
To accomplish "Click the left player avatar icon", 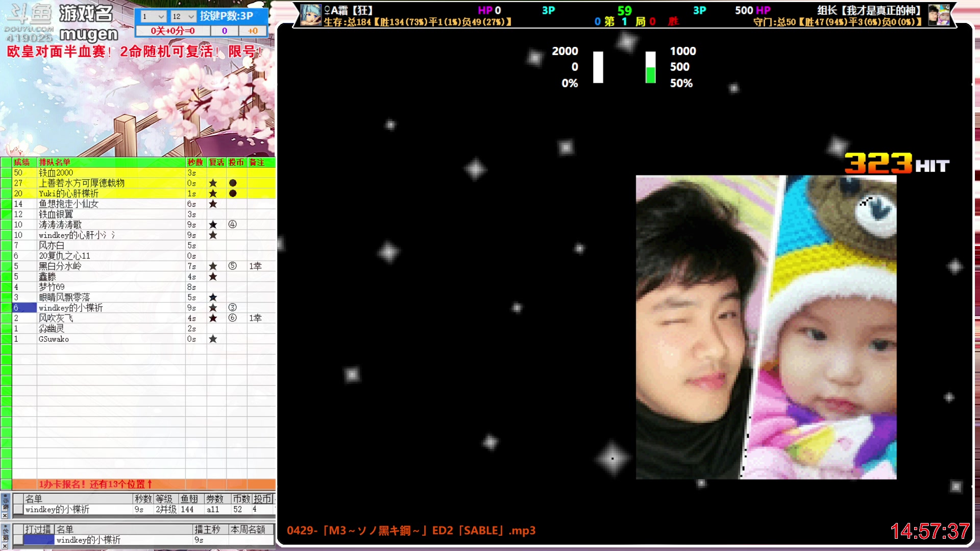I will tap(310, 15).
